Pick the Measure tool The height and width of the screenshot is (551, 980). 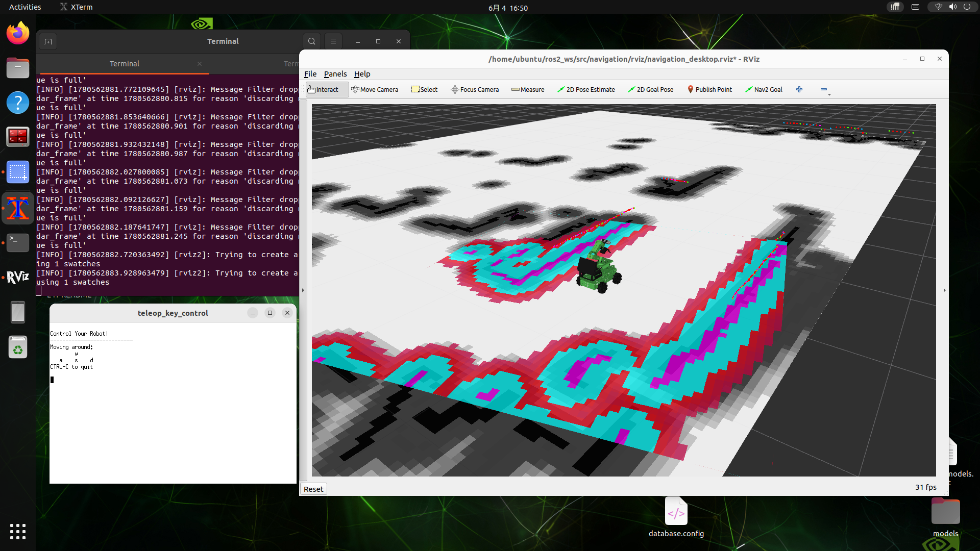coord(528,89)
